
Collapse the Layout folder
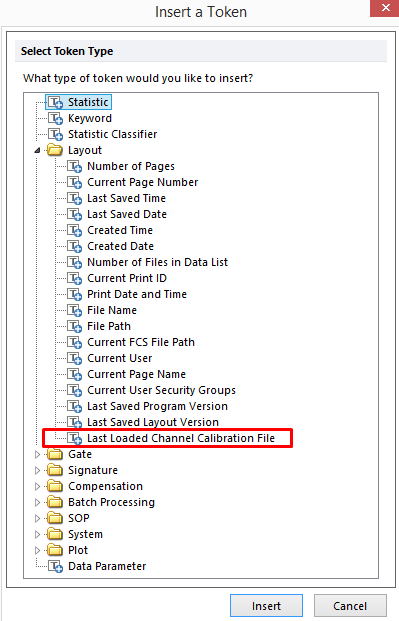37,150
